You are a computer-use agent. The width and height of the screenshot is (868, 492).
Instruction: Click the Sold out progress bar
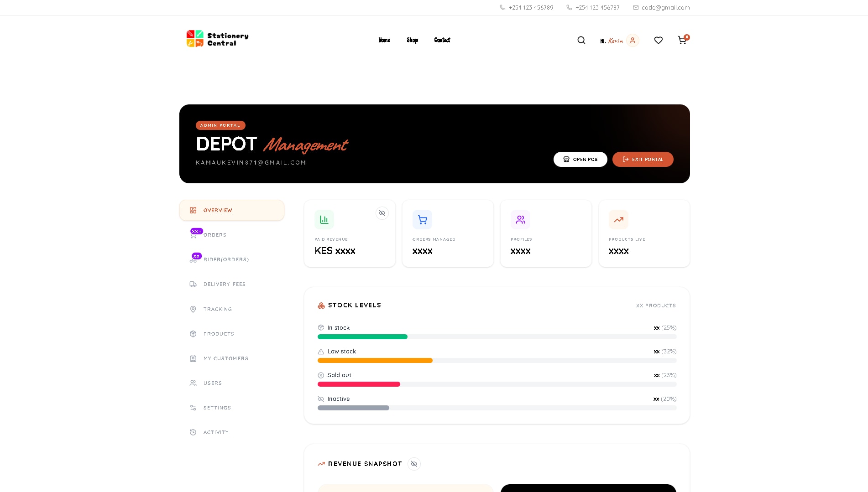497,384
